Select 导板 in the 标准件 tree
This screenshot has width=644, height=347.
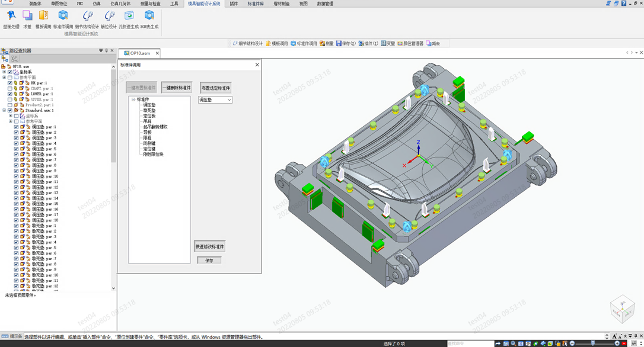tap(147, 133)
